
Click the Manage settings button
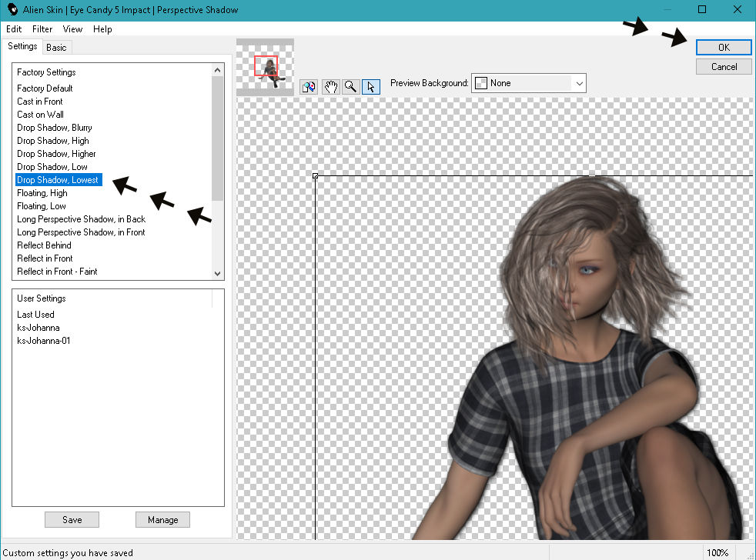pos(162,519)
